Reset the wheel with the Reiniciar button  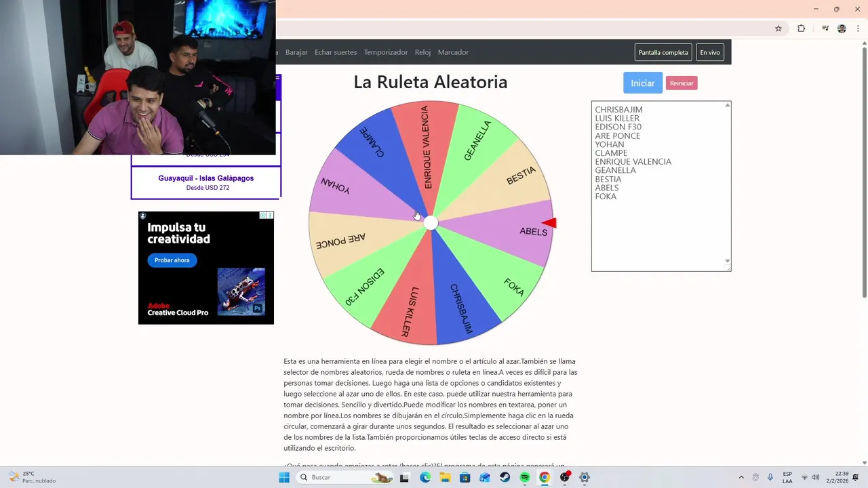[x=682, y=83]
